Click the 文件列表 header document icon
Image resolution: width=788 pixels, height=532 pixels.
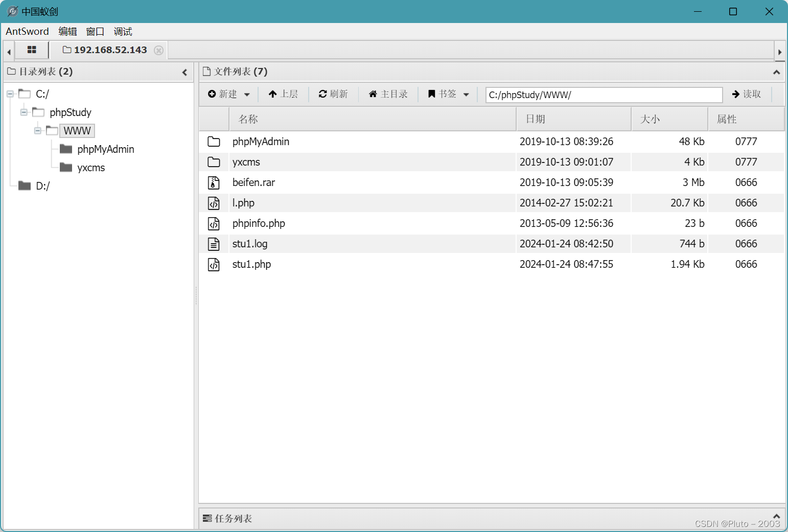pyautogui.click(x=206, y=72)
